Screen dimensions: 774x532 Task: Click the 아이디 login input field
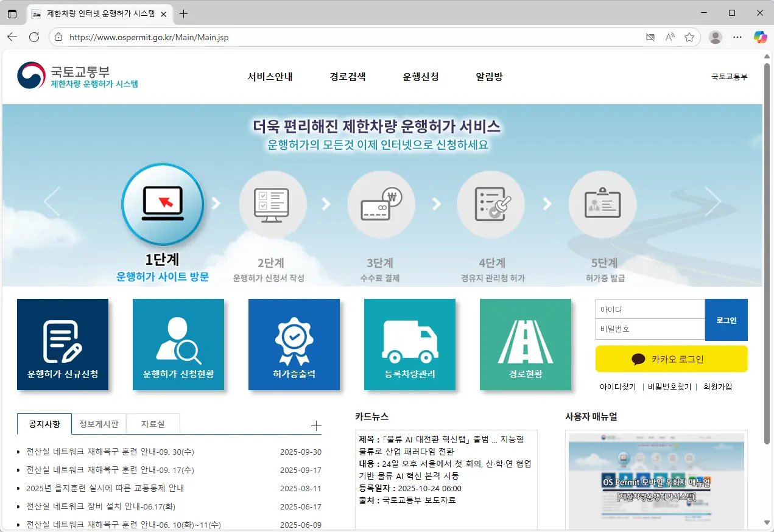pos(649,309)
